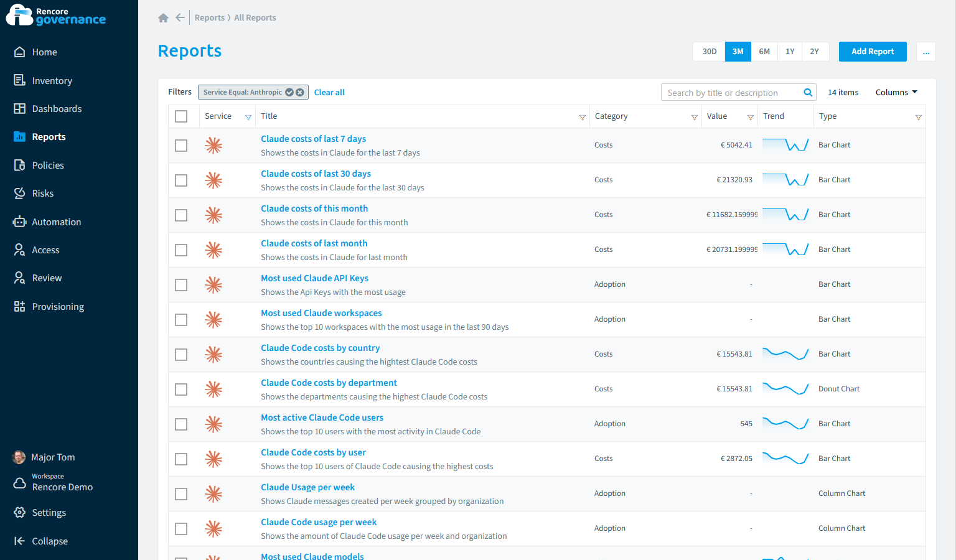Click the Add Report button
Screen dimensions: 956x560
click(873, 52)
